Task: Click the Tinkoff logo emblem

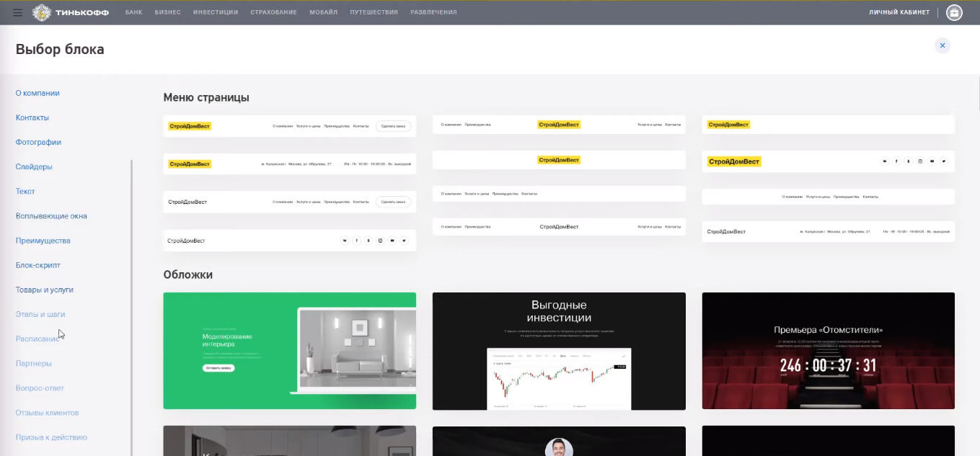Action: [43, 12]
